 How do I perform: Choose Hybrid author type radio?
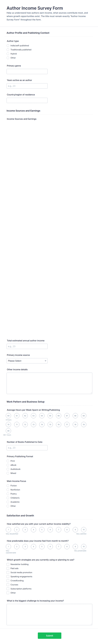pos(8,54)
